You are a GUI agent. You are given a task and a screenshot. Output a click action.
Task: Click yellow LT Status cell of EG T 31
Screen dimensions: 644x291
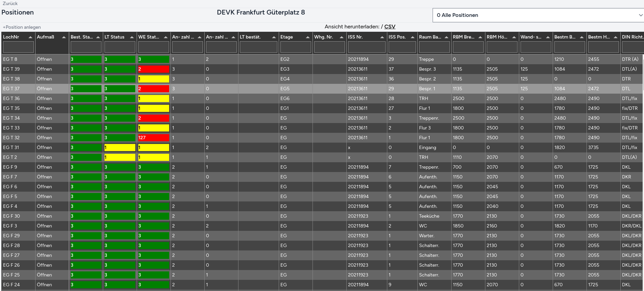[x=119, y=148]
